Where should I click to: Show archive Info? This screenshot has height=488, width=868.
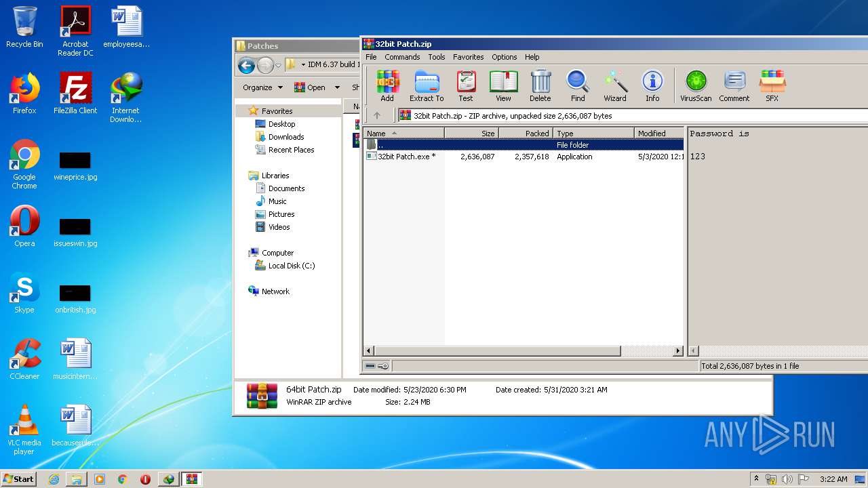pyautogui.click(x=652, y=86)
